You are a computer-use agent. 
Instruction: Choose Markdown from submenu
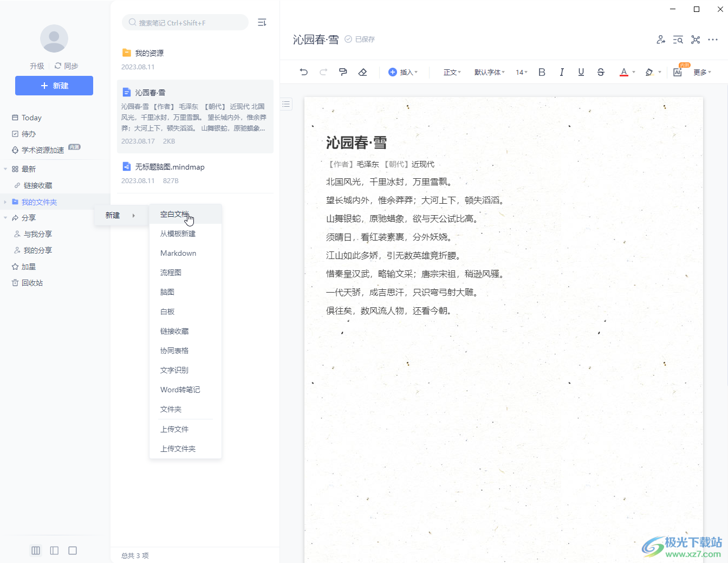point(185,253)
